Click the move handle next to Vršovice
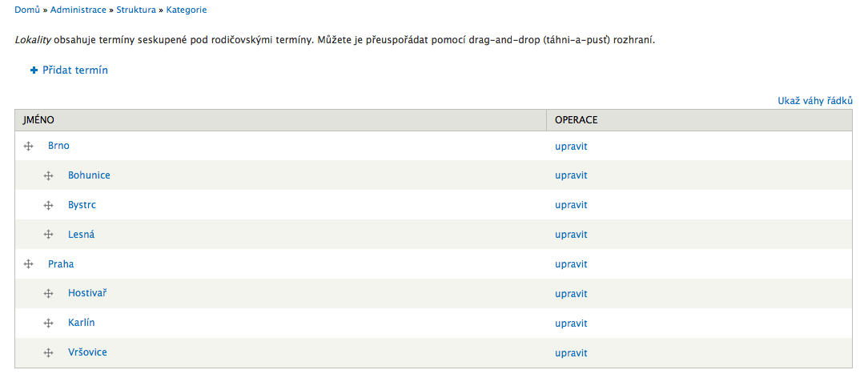868x374 pixels. [x=49, y=352]
